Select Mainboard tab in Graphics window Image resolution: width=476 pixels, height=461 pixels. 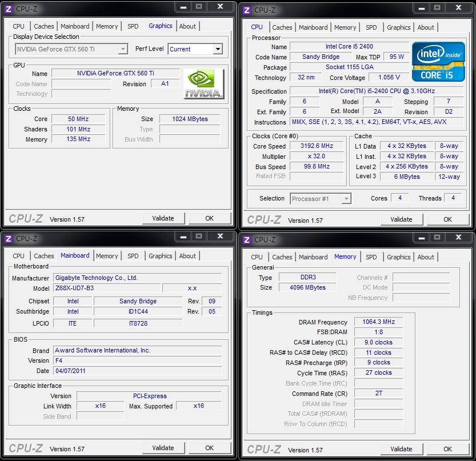(x=75, y=26)
